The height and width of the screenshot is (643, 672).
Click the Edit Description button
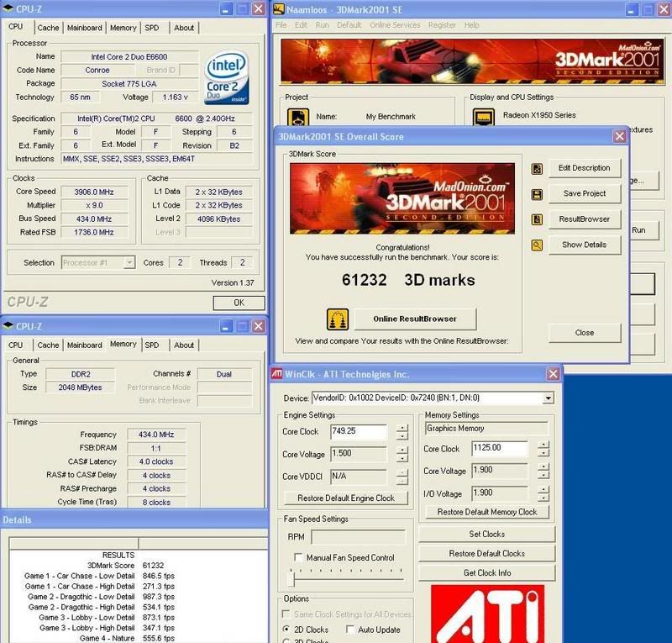click(584, 168)
